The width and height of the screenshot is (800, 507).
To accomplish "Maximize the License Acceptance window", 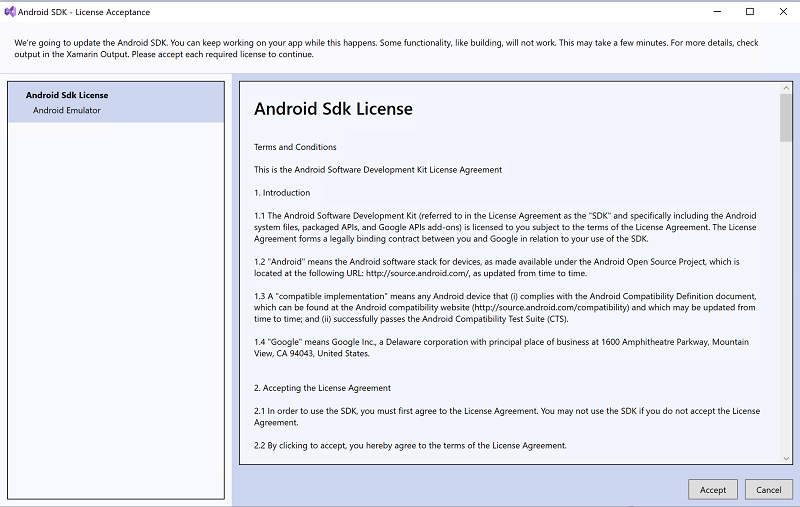I will (750, 12).
